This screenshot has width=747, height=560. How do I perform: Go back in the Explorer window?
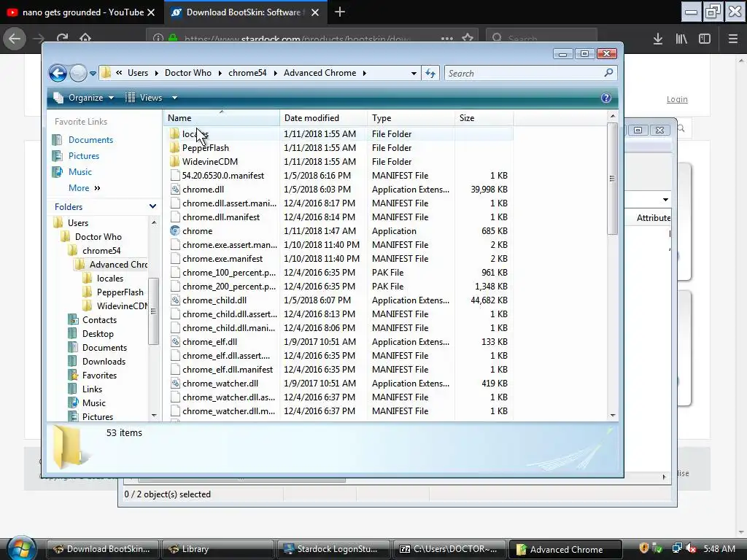click(x=58, y=74)
